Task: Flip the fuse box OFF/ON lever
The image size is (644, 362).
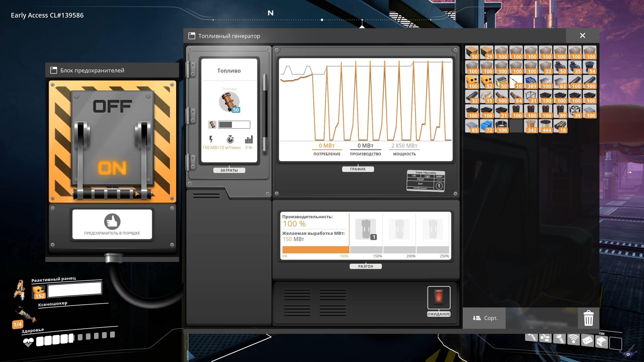Action: [x=112, y=194]
